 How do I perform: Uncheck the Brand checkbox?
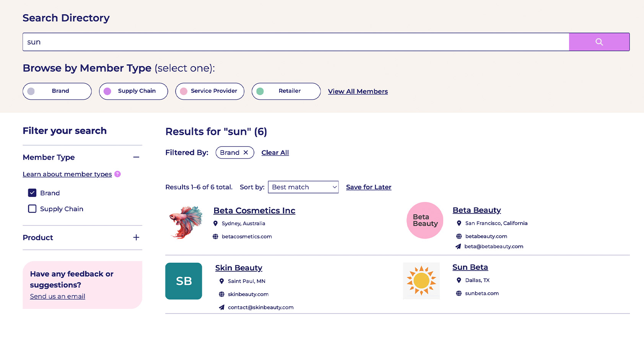33,193
